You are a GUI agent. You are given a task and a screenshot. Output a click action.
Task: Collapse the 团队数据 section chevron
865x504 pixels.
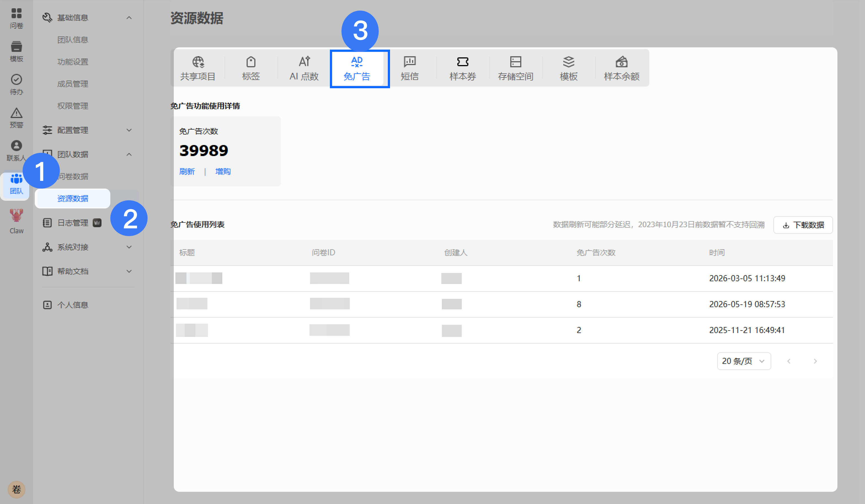[x=129, y=154]
